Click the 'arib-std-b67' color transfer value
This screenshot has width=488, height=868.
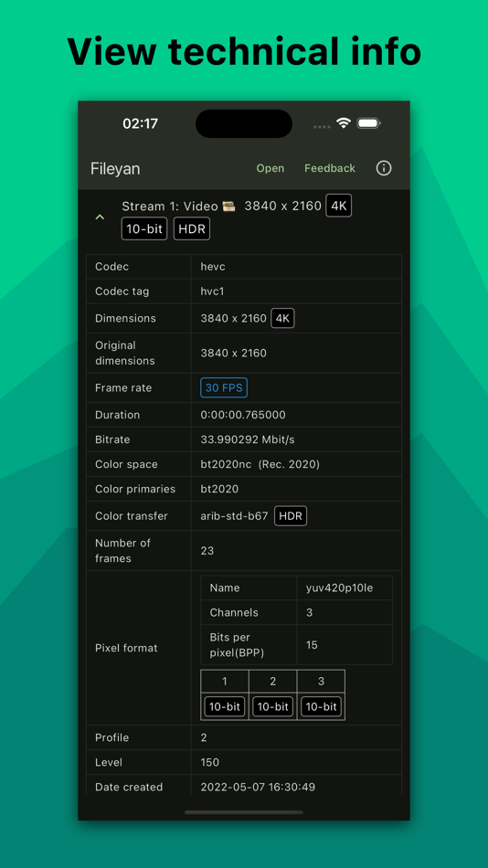point(234,516)
